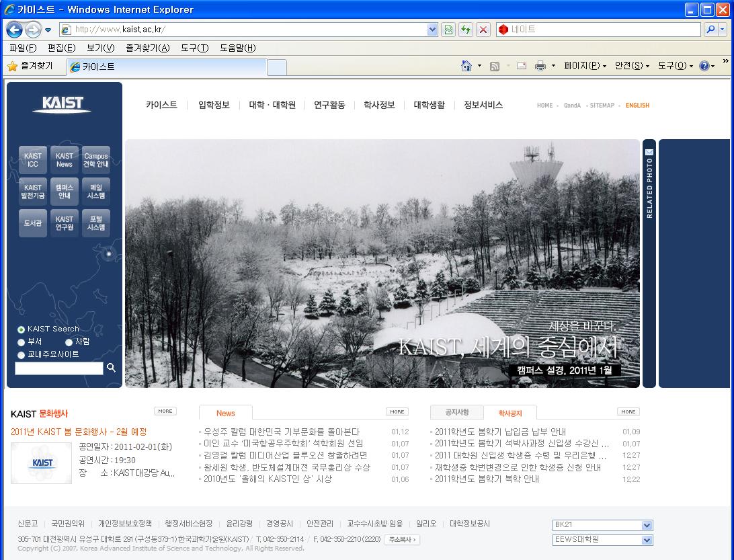The width and height of the screenshot is (734, 560).
Task: Open the 메일 시스템 tile
Action: tap(96, 192)
